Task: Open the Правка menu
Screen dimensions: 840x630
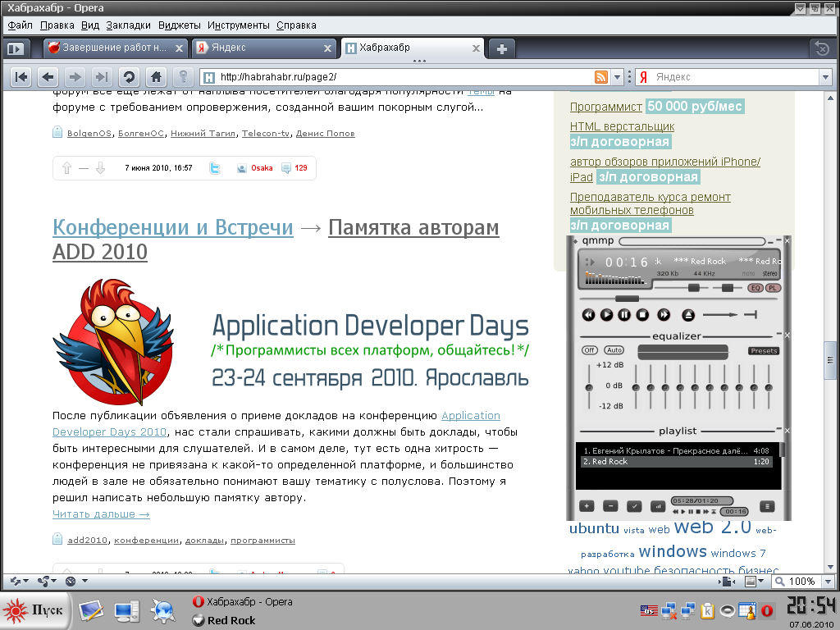Action: 57,25
